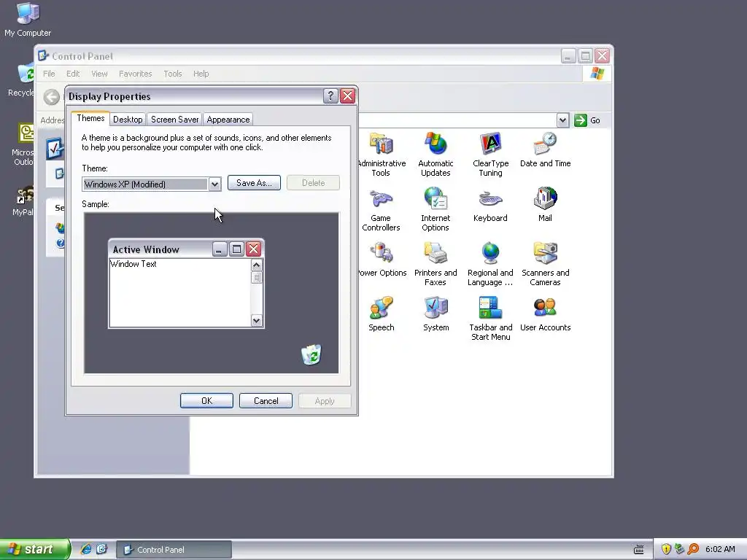This screenshot has width=747, height=560.
Task: Open Printers and Faxes icon
Action: coord(436,264)
